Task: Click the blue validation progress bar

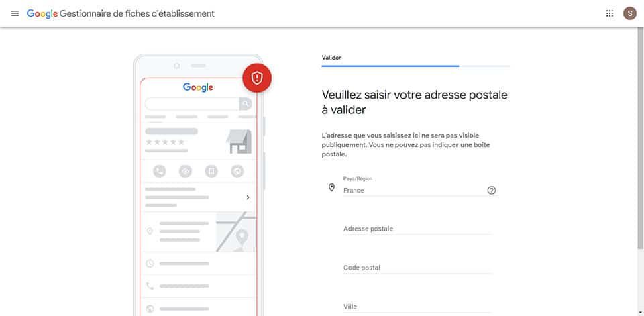Action: click(390, 66)
